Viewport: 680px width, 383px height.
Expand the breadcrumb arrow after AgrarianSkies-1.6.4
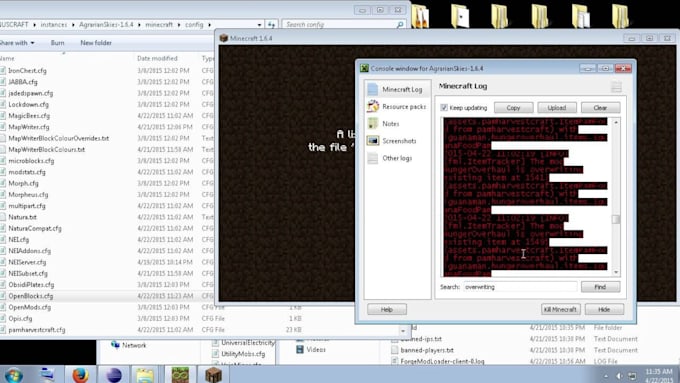coord(139,25)
